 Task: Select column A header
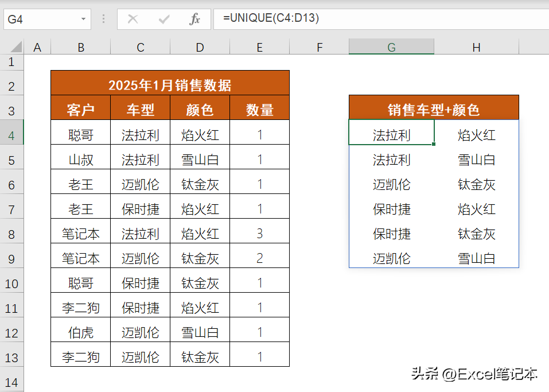point(37,47)
